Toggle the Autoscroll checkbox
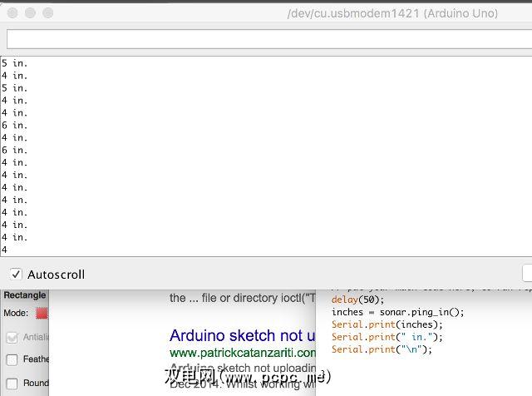Viewport: 532px width, 396px height. [16, 274]
